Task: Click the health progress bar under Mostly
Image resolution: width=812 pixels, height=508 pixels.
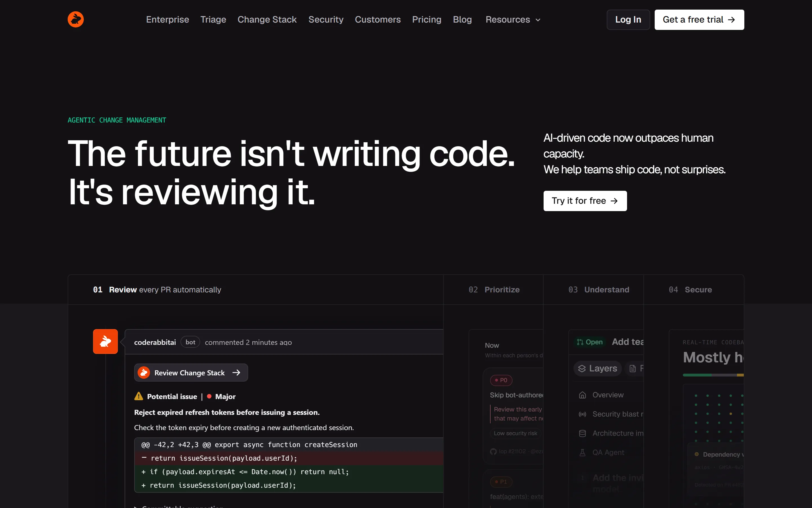Action: pos(713,375)
